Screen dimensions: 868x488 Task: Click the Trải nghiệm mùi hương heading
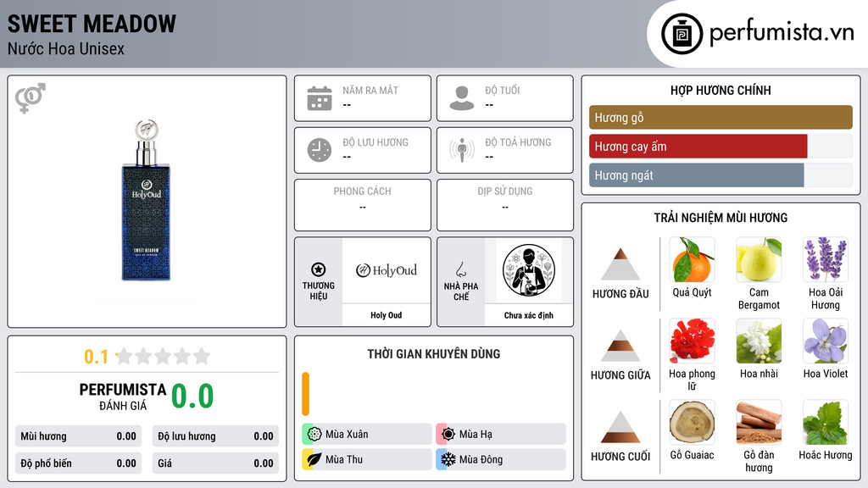pos(721,218)
